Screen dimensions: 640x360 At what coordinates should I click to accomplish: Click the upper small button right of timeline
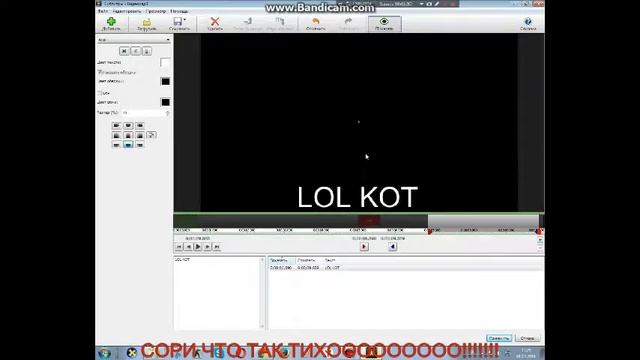coord(540,240)
